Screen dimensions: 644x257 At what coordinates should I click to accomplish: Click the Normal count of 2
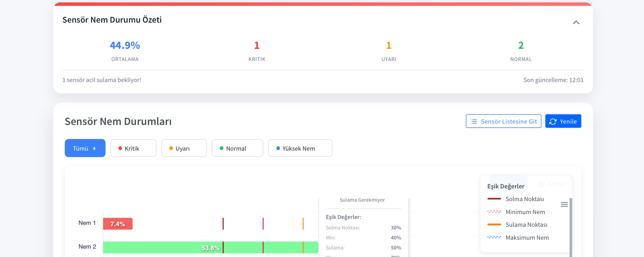pyautogui.click(x=521, y=45)
